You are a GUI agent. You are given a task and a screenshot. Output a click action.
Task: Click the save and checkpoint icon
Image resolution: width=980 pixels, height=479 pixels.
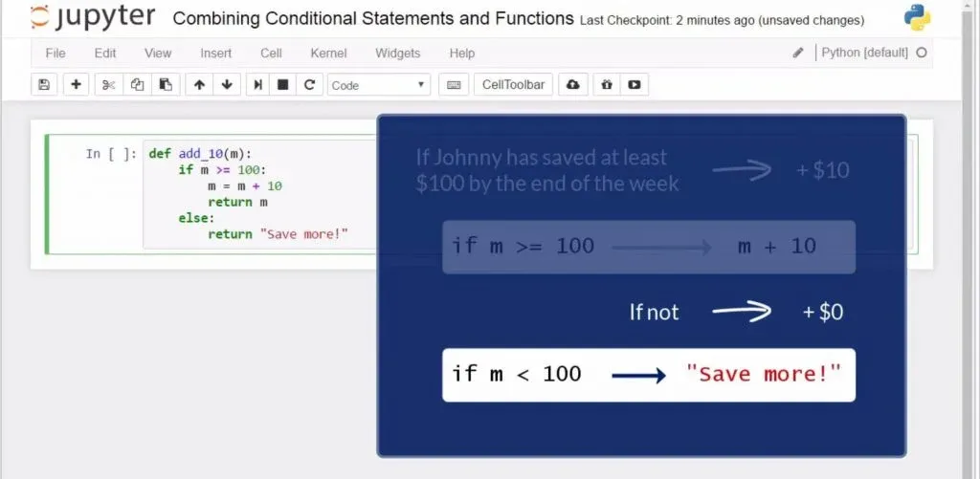tap(44, 85)
